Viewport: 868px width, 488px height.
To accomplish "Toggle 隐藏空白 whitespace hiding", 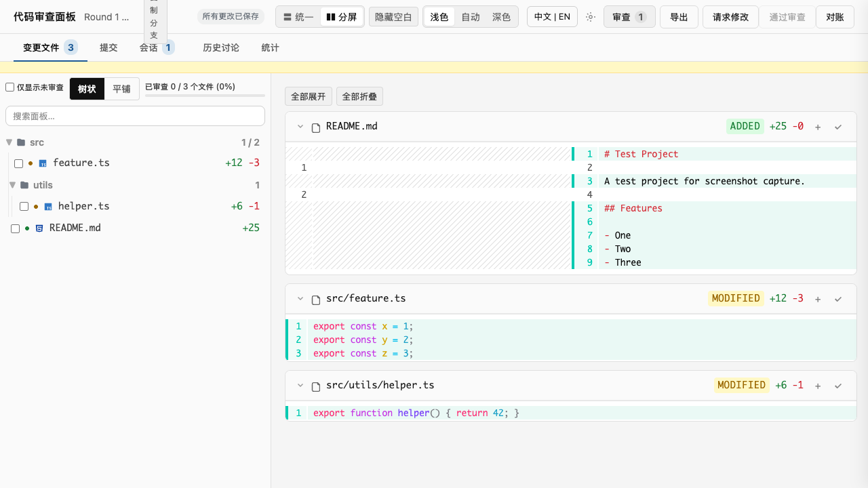I will coord(393,17).
